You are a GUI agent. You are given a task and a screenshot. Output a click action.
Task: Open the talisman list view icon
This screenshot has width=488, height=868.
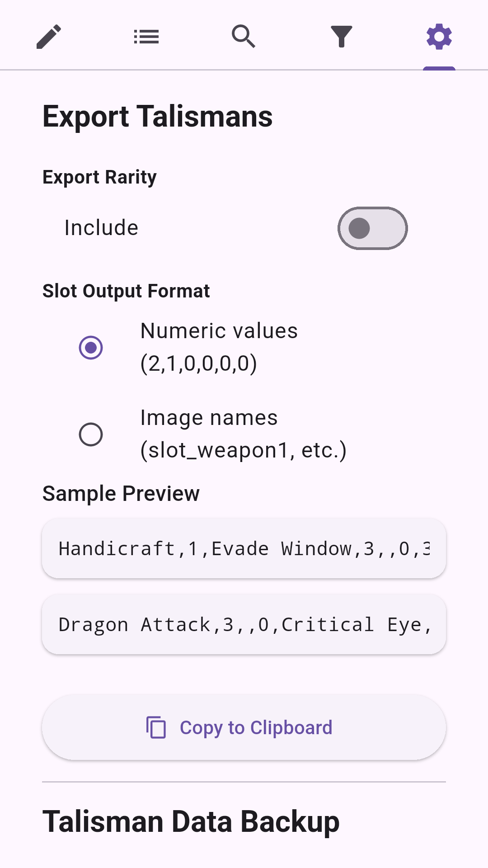coord(146,36)
